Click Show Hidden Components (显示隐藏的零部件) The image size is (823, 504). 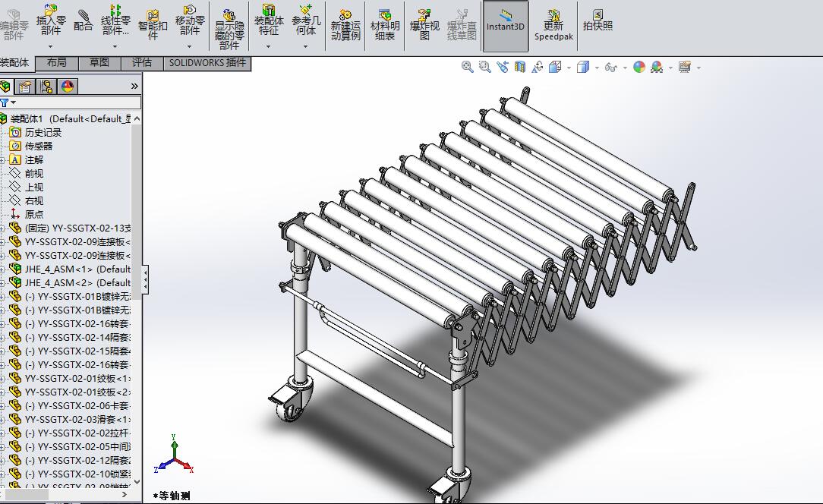[229, 30]
